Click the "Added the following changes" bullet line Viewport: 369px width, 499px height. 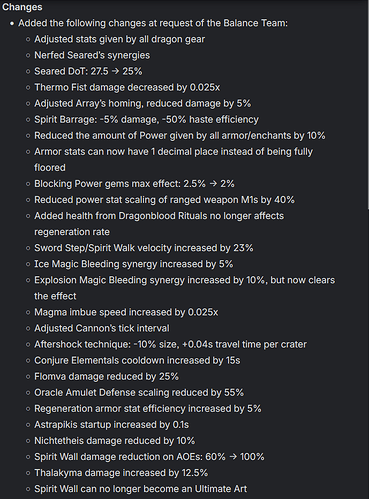pyautogui.click(x=153, y=23)
